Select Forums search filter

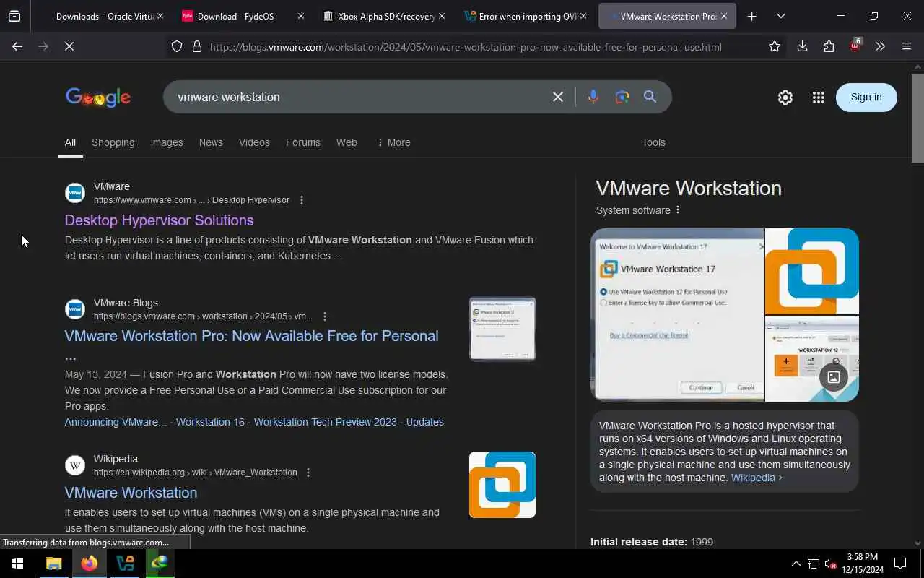302,142
